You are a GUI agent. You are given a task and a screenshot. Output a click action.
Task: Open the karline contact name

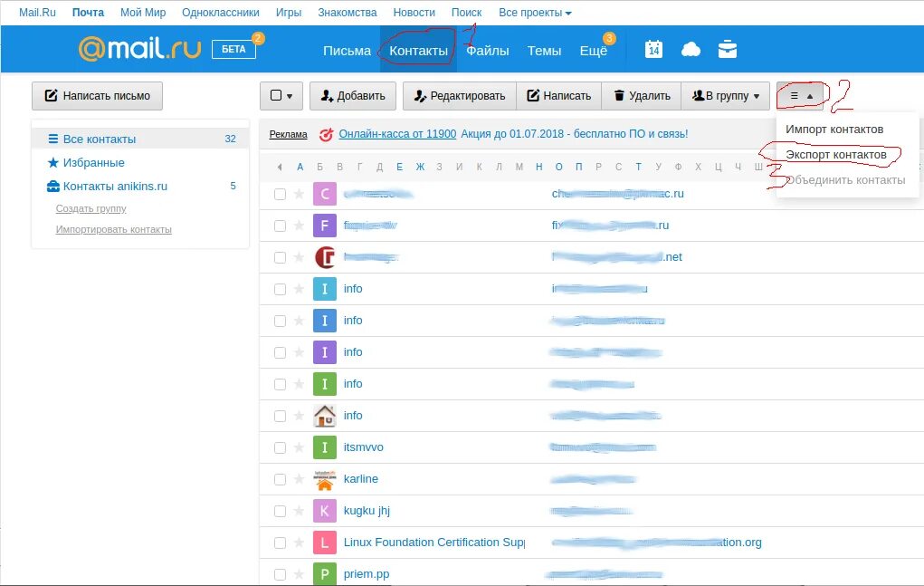point(361,479)
